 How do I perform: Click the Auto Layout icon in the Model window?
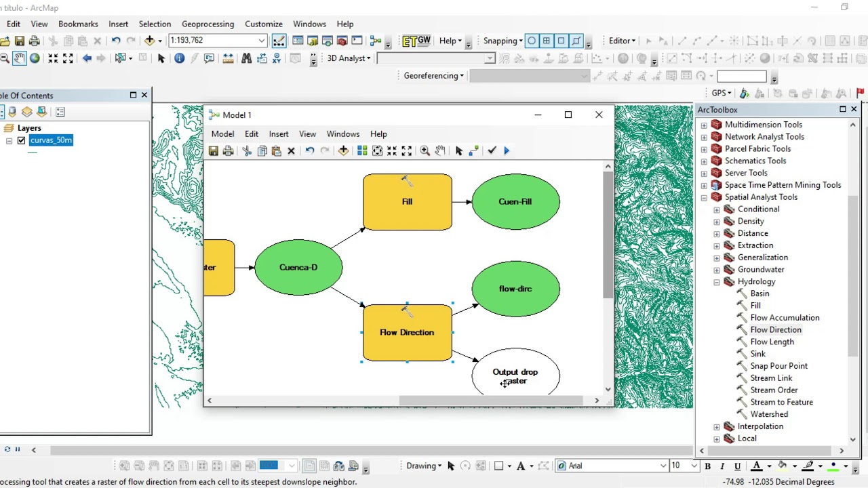[x=362, y=150]
